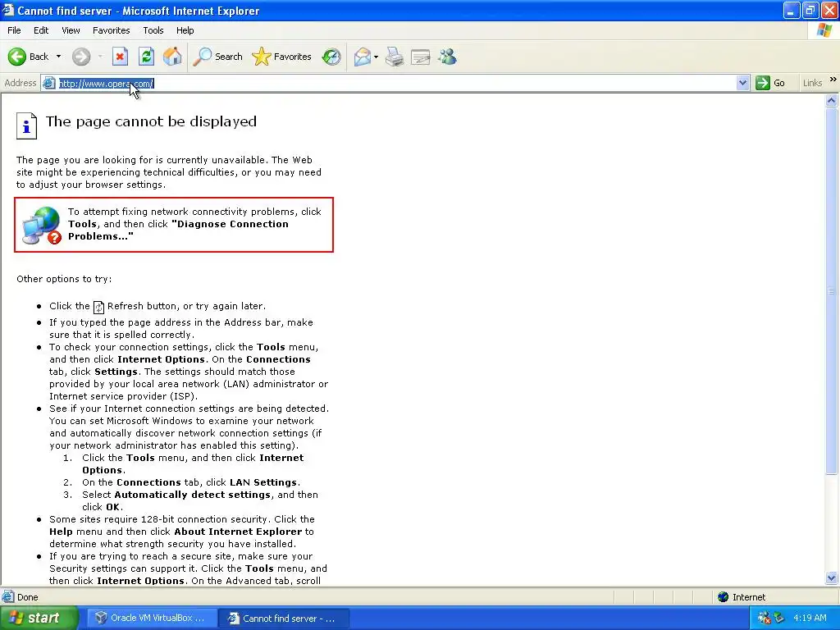Click the second system tray icon

point(779,619)
